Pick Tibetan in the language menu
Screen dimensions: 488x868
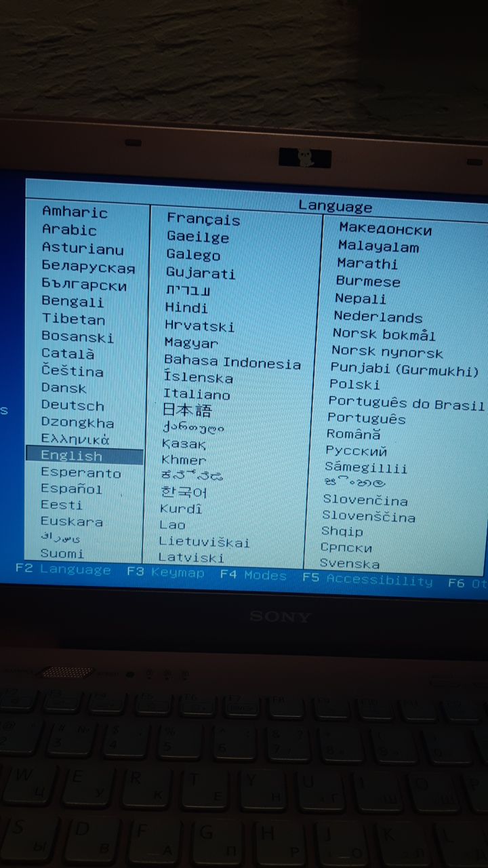73,319
